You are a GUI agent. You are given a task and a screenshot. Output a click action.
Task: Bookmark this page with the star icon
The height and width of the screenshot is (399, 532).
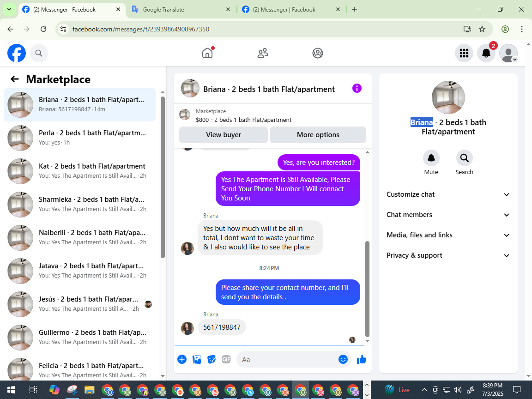pos(482,29)
